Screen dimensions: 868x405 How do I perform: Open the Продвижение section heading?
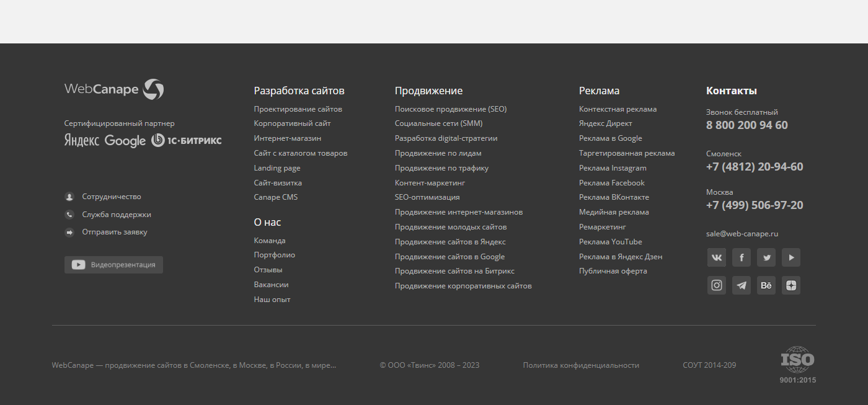click(x=428, y=91)
